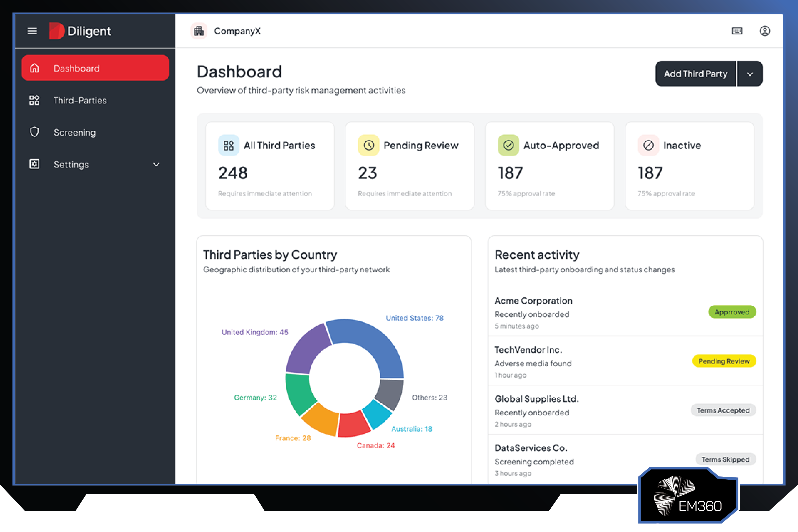Viewport: 798px width, 532px height.
Task: Go to the Dashboard menu item
Action: pyautogui.click(x=95, y=68)
